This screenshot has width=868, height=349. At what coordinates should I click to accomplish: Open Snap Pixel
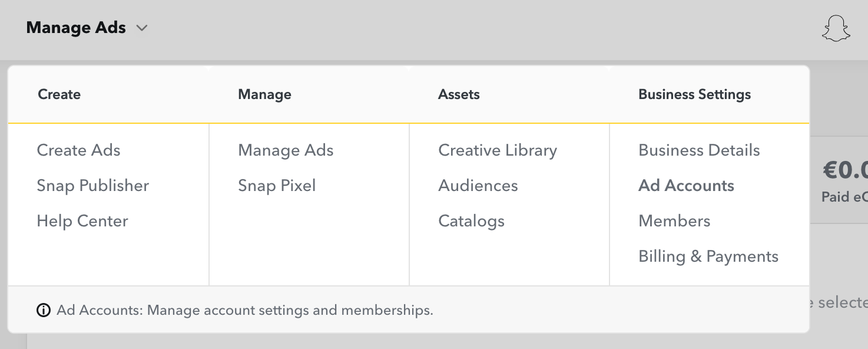(277, 186)
